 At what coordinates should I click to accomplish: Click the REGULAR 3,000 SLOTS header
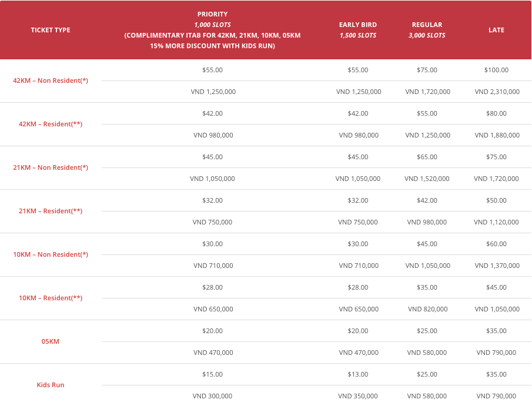point(427,30)
